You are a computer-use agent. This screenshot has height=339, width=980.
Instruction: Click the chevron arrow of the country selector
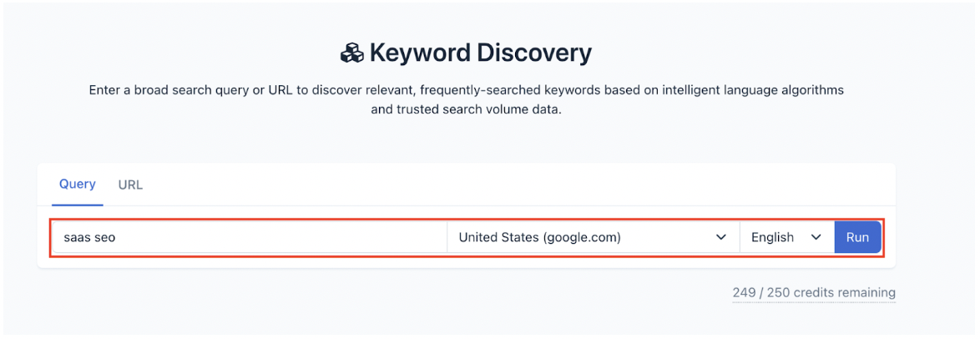click(720, 238)
